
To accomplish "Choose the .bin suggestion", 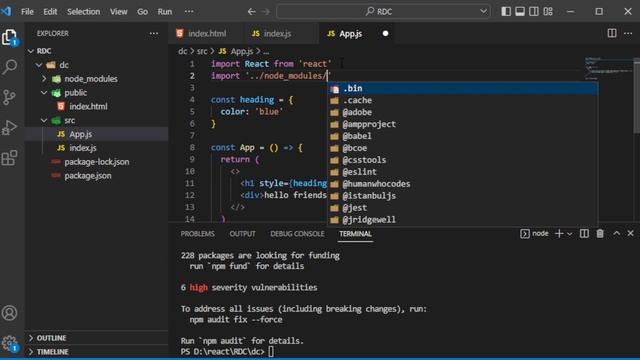I will [x=462, y=89].
